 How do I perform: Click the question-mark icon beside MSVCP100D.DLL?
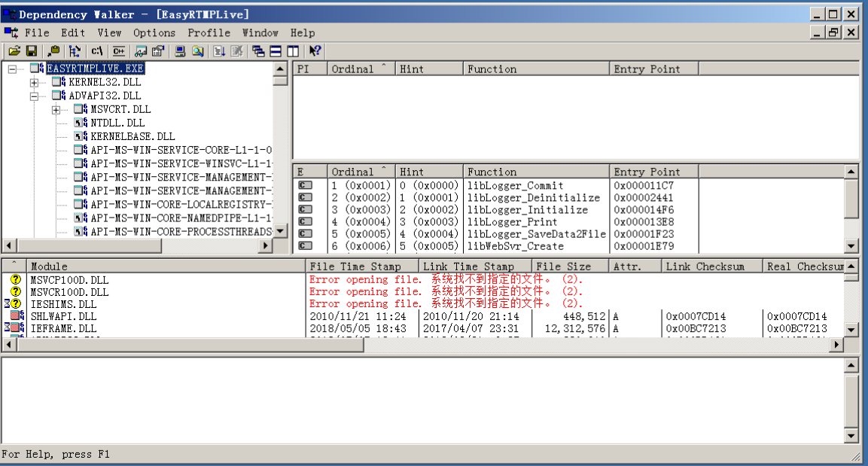tap(16, 280)
